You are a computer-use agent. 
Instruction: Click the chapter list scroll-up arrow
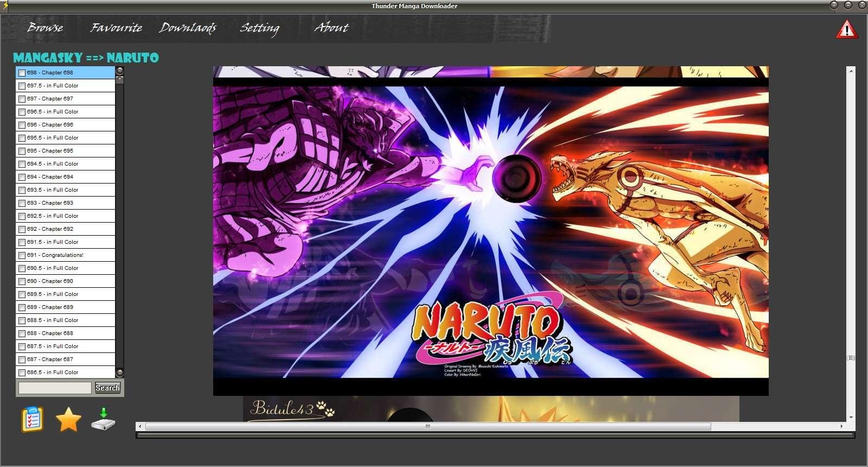click(x=120, y=71)
